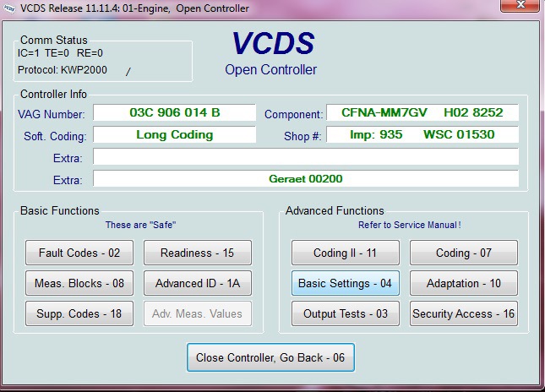Click the Protocol: KWP2000 text
This screenshot has width=545, height=392.
tap(63, 70)
